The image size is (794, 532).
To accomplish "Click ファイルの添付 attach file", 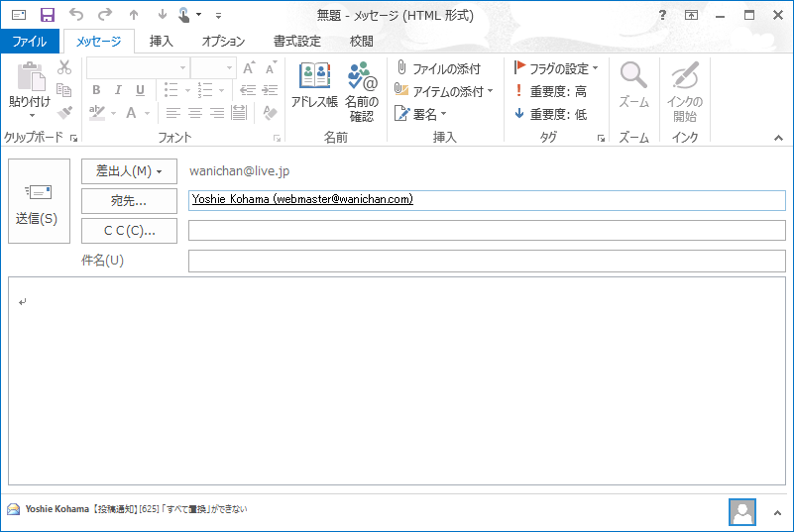I will tap(438, 68).
